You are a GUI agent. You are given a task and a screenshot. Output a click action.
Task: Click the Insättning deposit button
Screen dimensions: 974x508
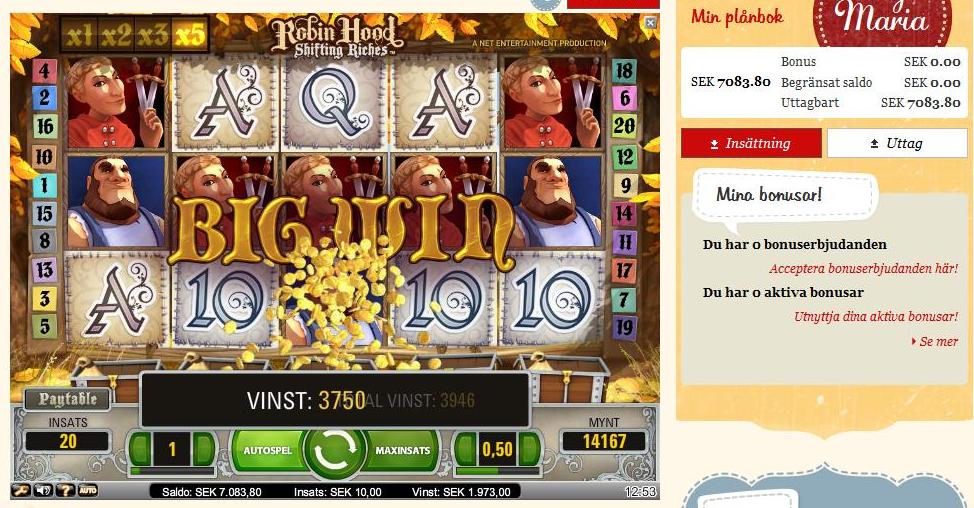coord(751,143)
